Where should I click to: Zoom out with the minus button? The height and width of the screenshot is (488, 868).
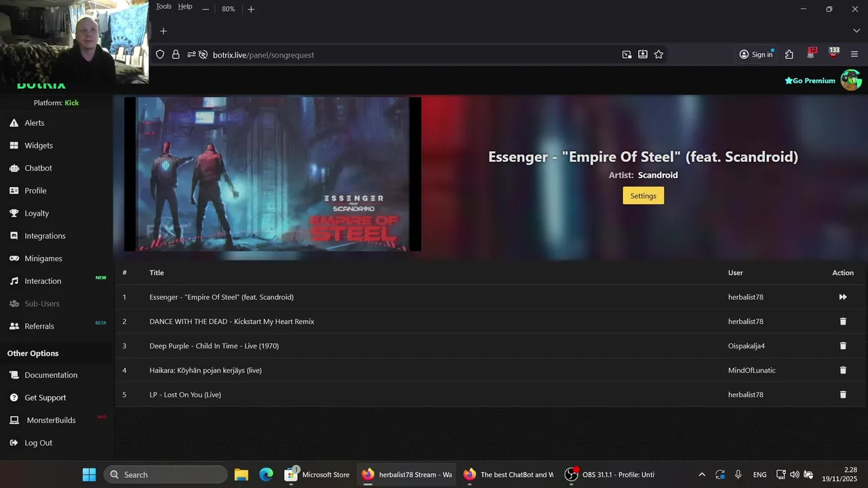point(205,9)
